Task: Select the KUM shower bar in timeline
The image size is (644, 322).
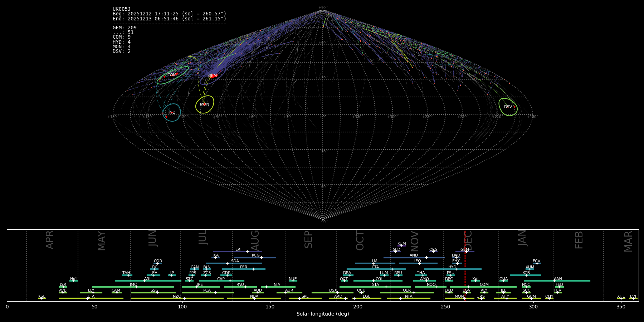Action: (x=402, y=246)
